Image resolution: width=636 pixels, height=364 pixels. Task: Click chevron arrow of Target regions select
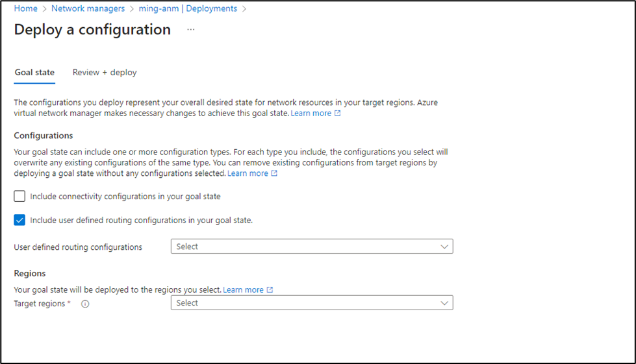tap(444, 303)
